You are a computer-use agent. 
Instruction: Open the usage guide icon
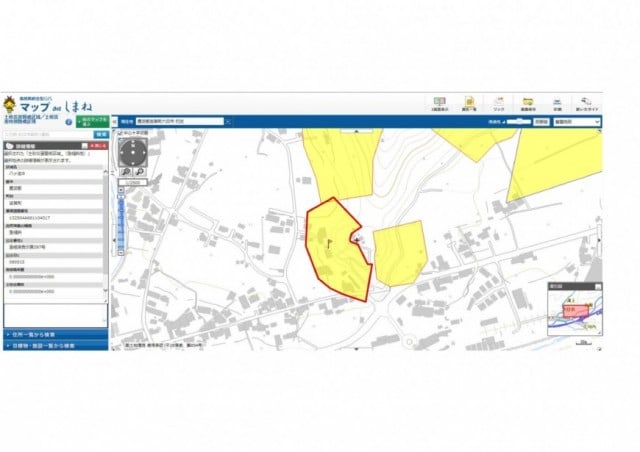[589, 103]
